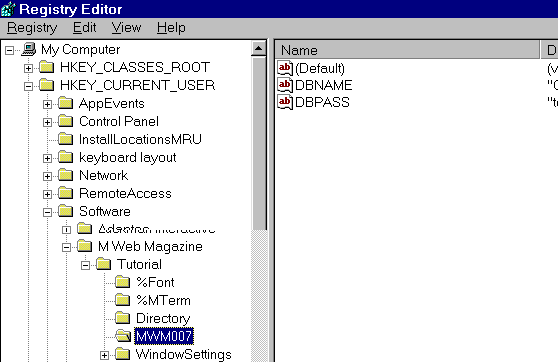This screenshot has height=362, width=558.
Task: Click the Software folder icon
Action: point(65,211)
